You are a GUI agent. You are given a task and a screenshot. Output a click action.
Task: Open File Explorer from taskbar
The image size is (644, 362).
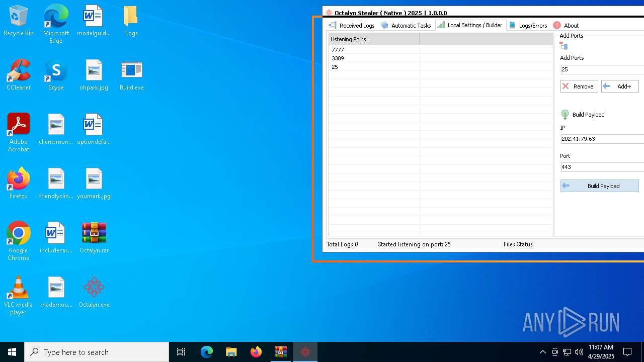tap(231, 352)
